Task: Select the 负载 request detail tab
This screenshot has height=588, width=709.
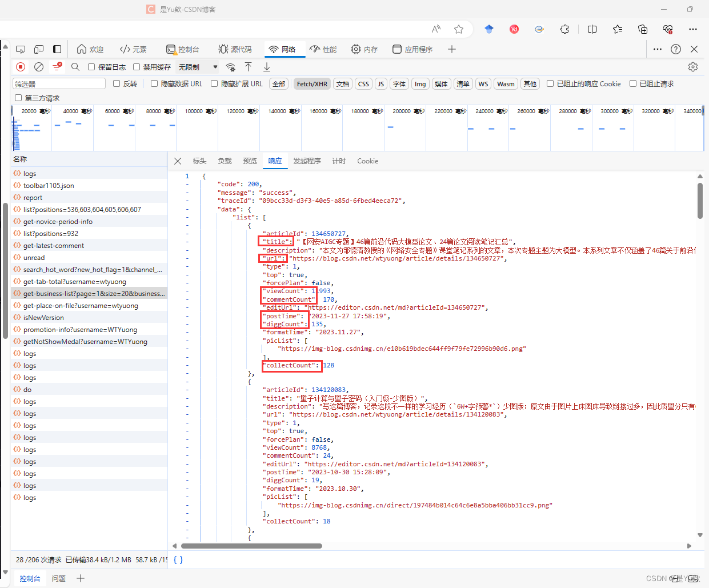Action: [x=225, y=161]
